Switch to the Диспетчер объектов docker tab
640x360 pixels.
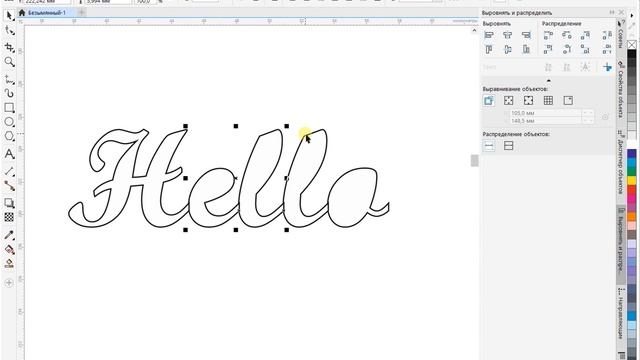click(620, 162)
